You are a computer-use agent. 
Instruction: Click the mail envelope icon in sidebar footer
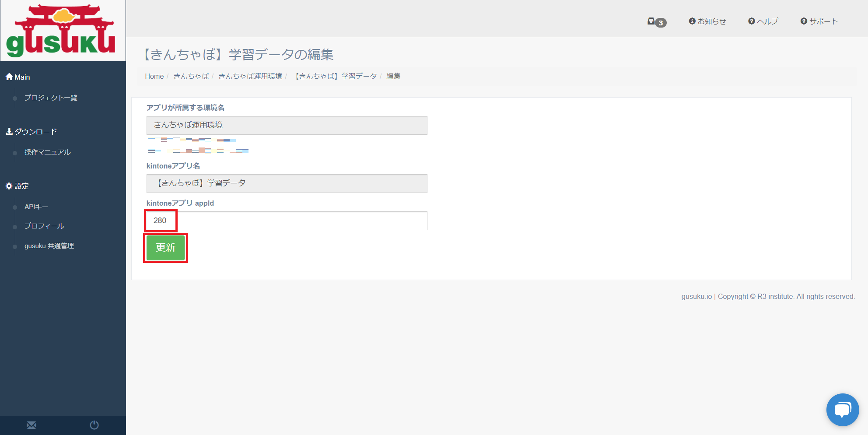point(31,425)
